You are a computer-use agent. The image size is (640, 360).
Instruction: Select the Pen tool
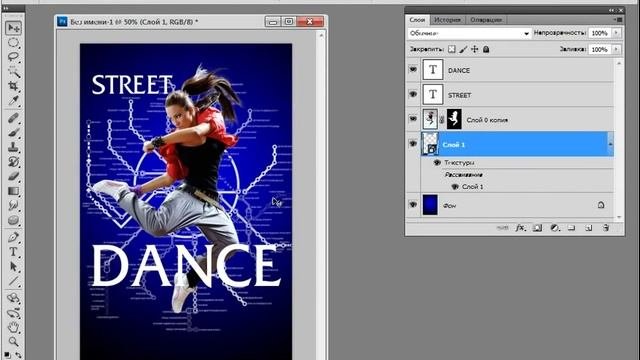tap(13, 237)
